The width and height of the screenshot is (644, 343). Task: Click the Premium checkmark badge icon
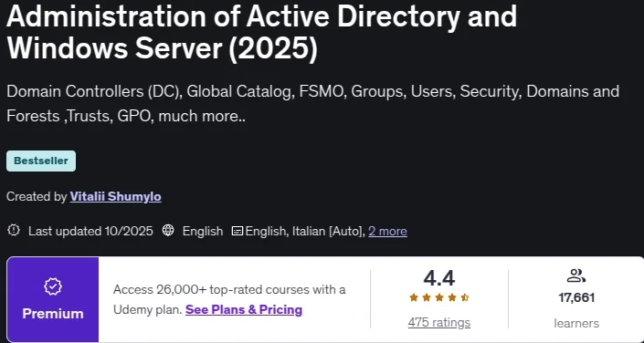tap(53, 286)
